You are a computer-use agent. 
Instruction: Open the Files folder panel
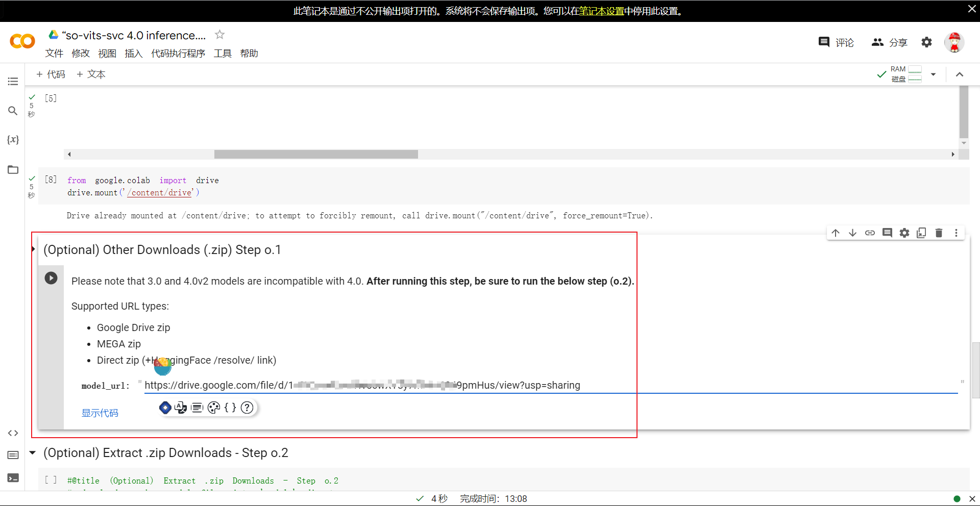click(x=13, y=170)
